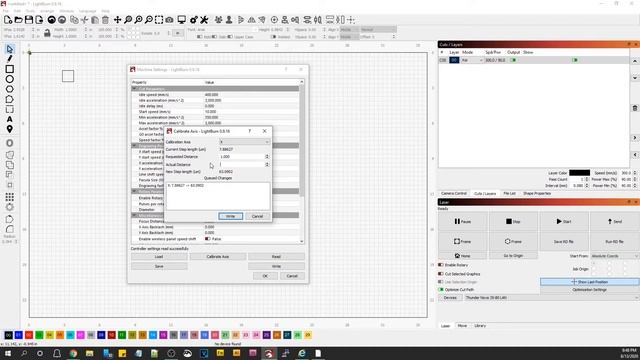Toggle the Welded text switch
Viewport: 640px width, 360px height.
point(273,37)
